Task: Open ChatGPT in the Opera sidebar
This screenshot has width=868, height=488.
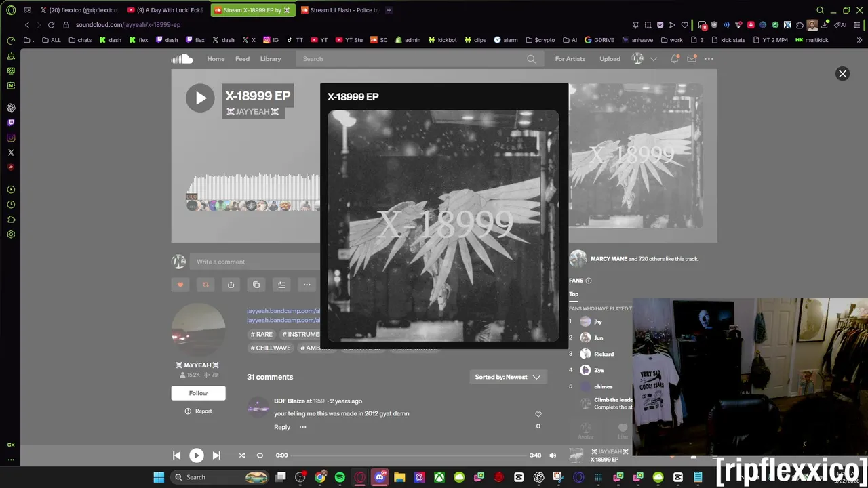Action: (11, 108)
